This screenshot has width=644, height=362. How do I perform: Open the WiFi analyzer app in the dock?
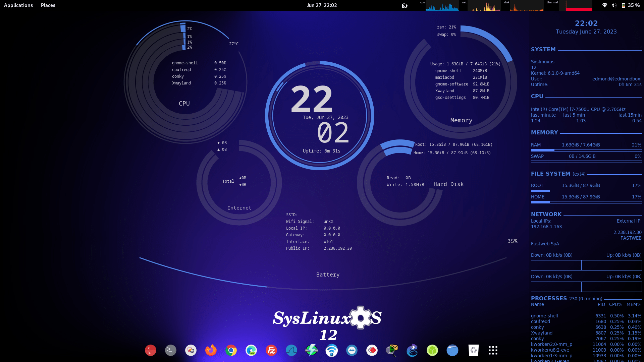pos(331,350)
